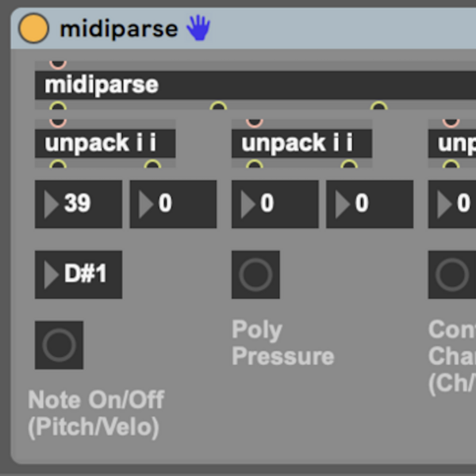Click the Poly Pressure bang button

[255, 274]
